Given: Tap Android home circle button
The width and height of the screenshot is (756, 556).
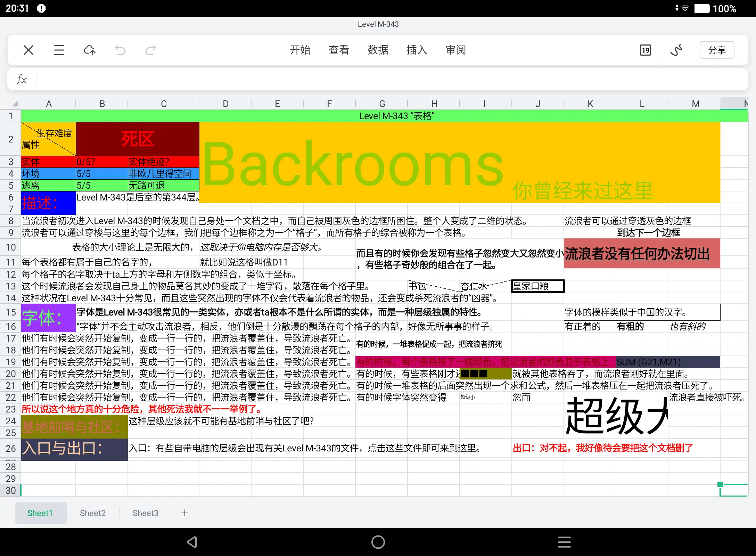Looking at the screenshot, I should pyautogui.click(x=378, y=542).
